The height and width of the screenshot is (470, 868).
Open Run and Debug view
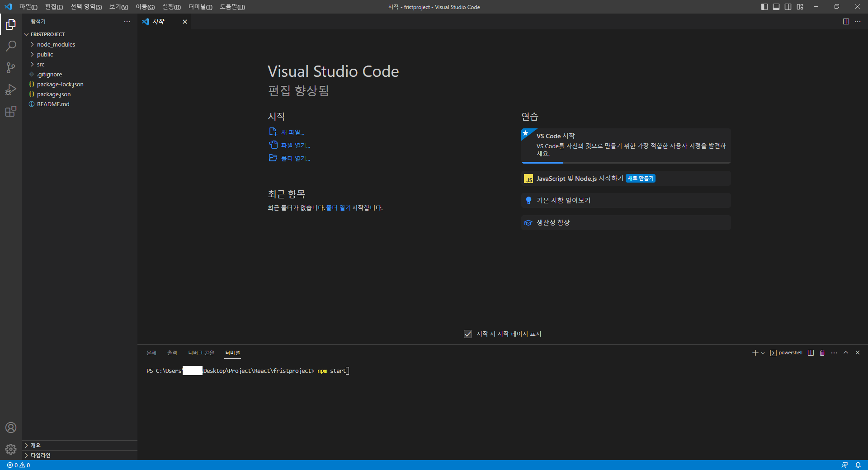click(x=11, y=89)
